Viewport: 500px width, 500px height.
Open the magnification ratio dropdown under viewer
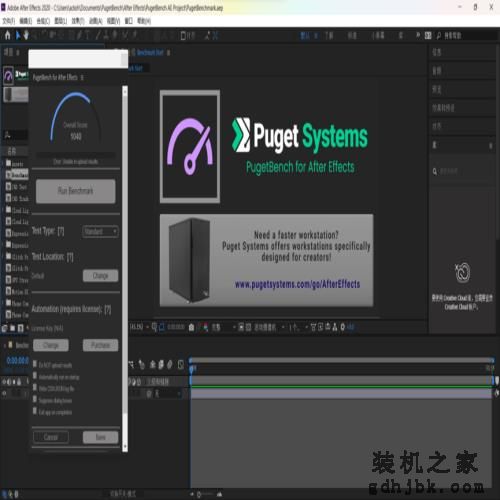click(x=139, y=327)
